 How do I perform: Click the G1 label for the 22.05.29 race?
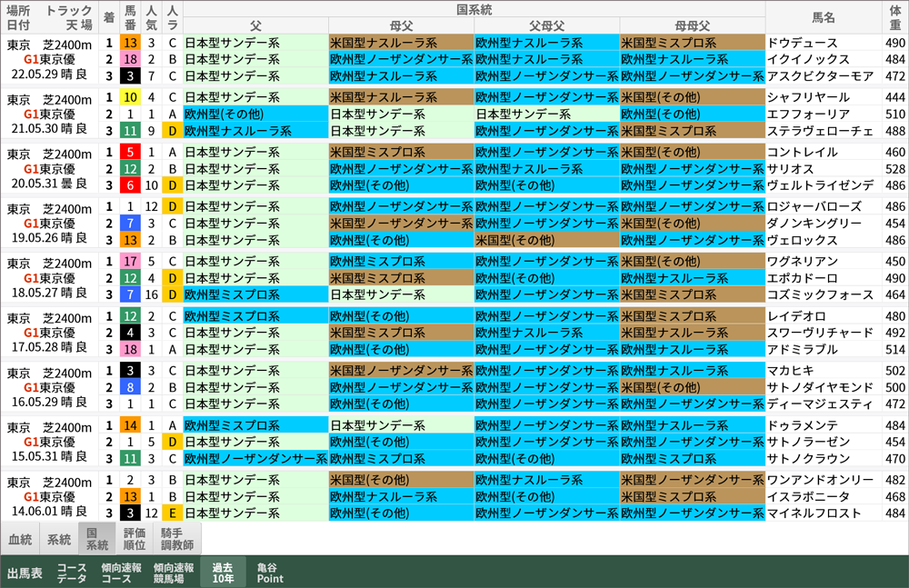pos(31,59)
